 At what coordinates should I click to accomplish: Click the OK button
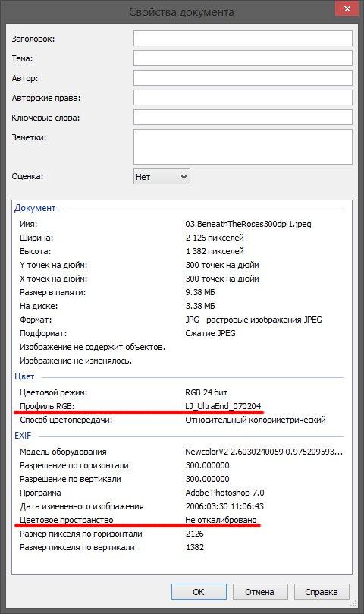tap(199, 592)
